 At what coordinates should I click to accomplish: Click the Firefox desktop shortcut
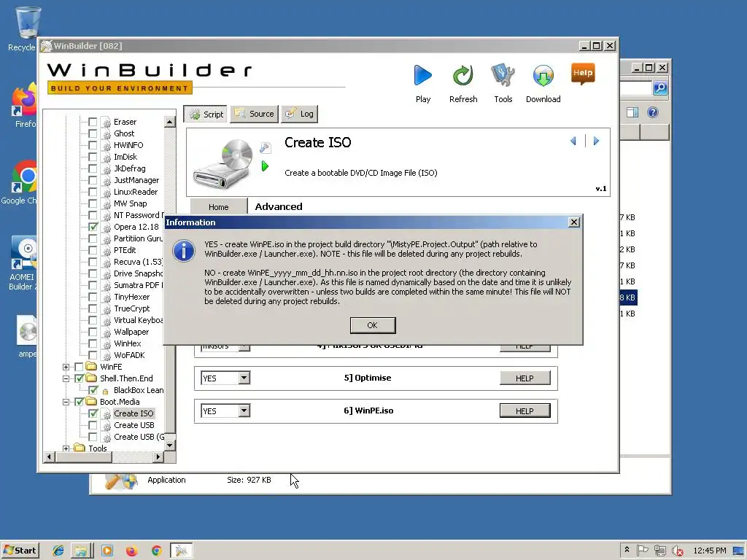point(24,106)
